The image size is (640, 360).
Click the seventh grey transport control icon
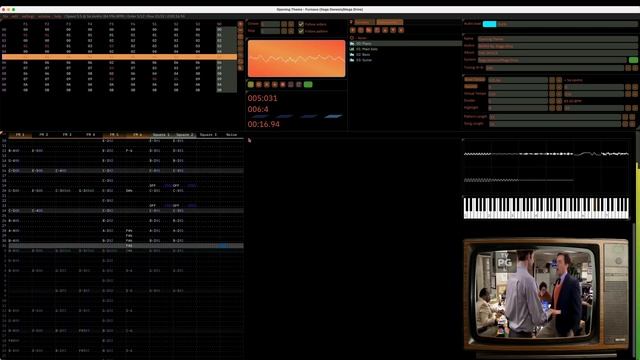[x=299, y=84]
